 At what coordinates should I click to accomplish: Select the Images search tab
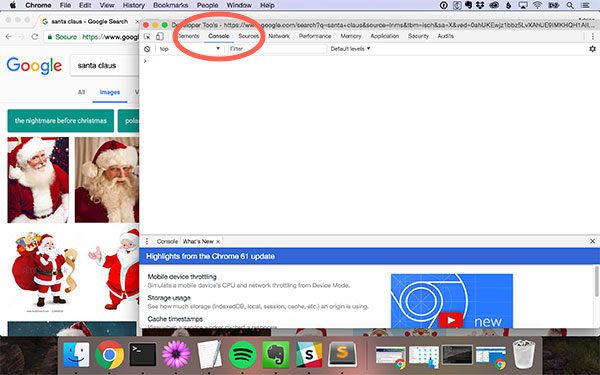[x=110, y=92]
